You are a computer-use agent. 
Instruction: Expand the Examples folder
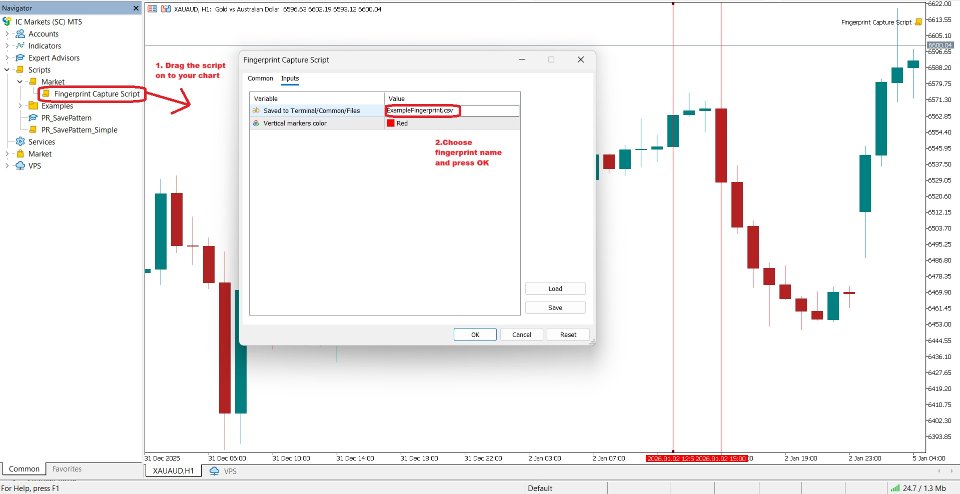(x=20, y=106)
